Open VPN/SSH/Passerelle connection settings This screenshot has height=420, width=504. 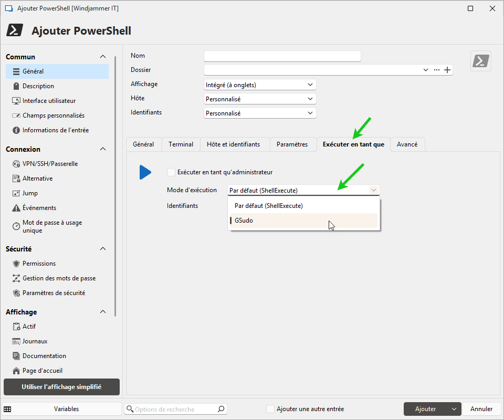(x=50, y=164)
